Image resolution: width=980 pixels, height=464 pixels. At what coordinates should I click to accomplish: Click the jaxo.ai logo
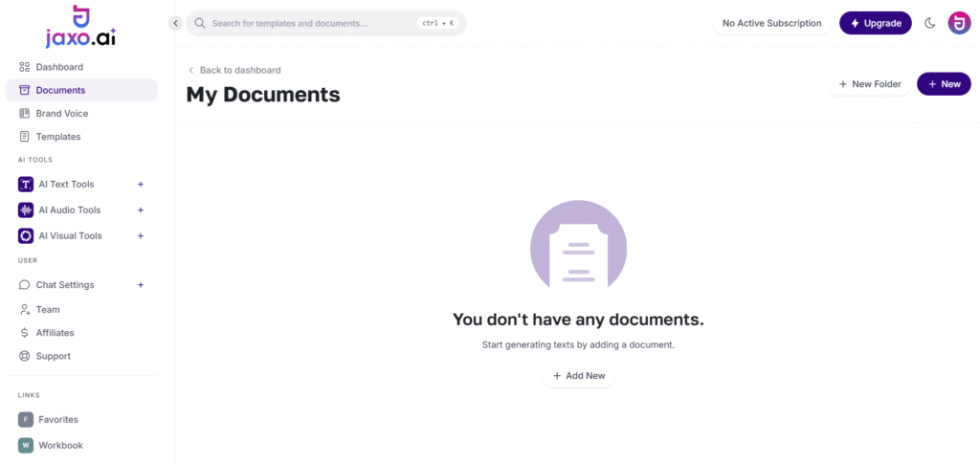pyautogui.click(x=80, y=26)
